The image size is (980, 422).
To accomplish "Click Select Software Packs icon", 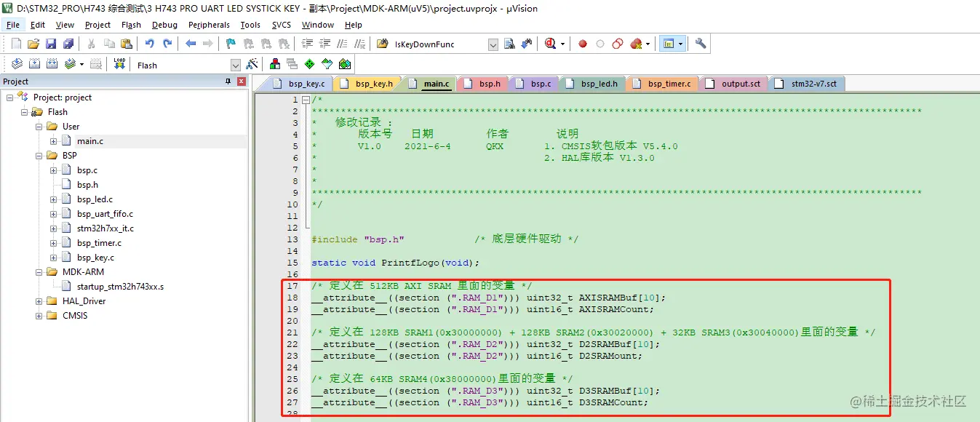I will point(327,65).
